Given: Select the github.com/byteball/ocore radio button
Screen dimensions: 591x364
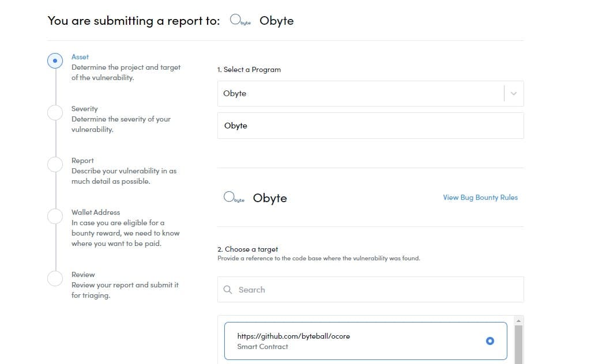Looking at the screenshot, I should 490,340.
